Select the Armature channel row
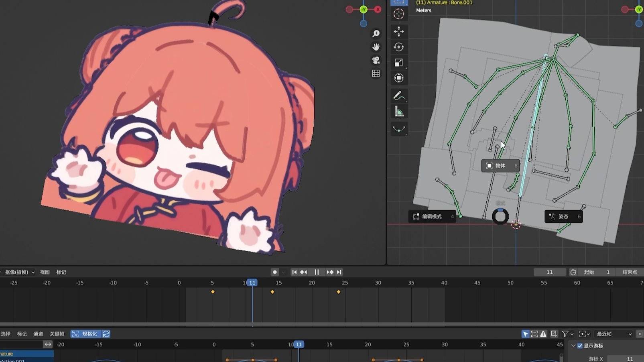Viewport: 644px width, 362px height. [26, 354]
